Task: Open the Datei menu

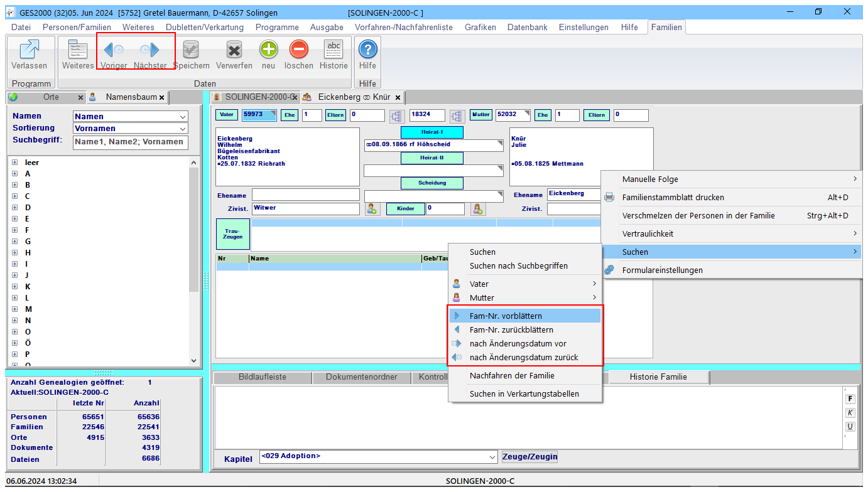Action: tap(21, 27)
